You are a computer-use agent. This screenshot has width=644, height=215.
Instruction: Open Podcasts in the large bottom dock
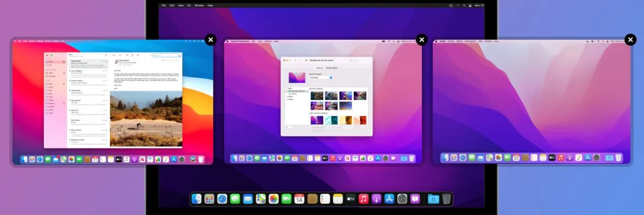(377, 199)
